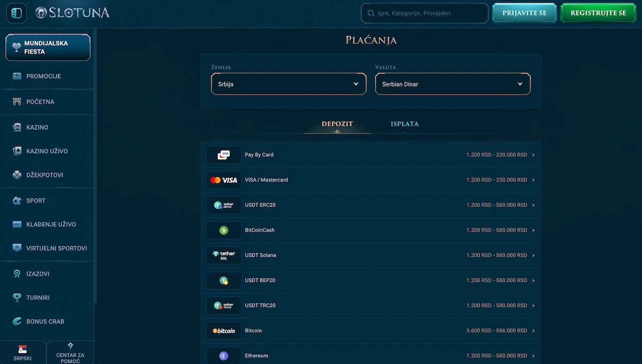The height and width of the screenshot is (364, 642).
Task: Click the Početna castle icon
Action: (x=17, y=102)
